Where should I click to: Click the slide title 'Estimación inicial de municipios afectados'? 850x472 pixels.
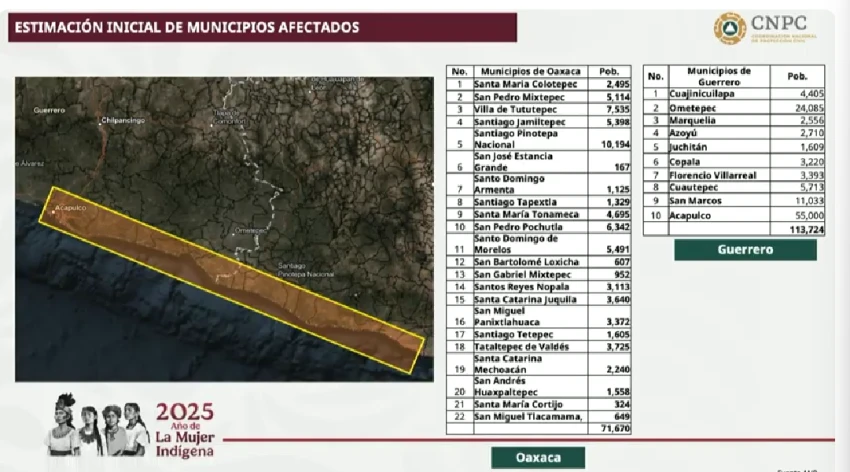coord(185,28)
